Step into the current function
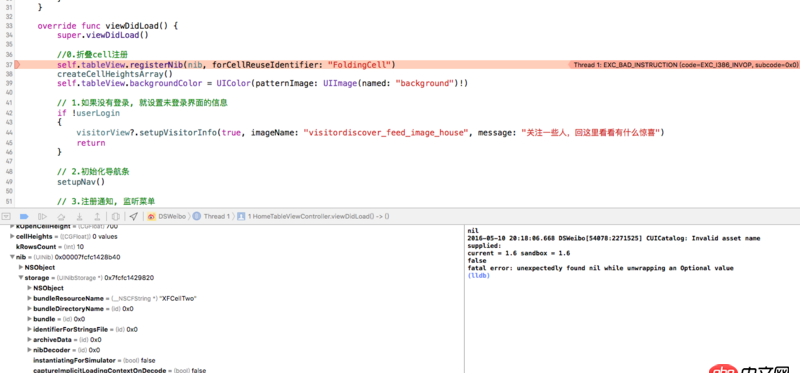Screen dimensions: 800x373 79,216
